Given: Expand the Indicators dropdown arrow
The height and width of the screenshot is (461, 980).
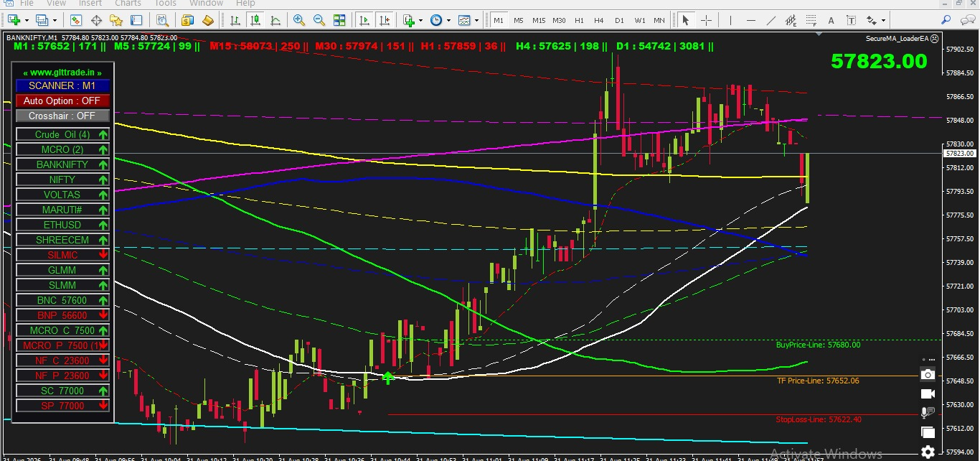Looking at the screenshot, I should (420, 20).
